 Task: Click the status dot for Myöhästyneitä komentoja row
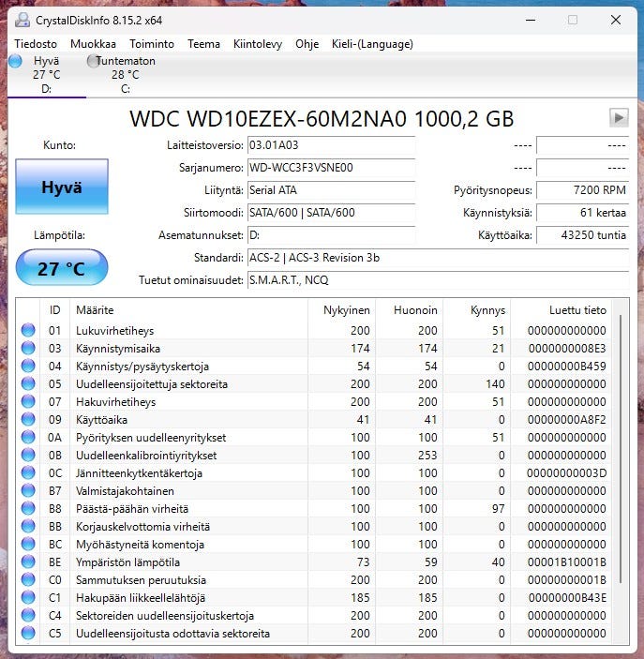coord(28,545)
